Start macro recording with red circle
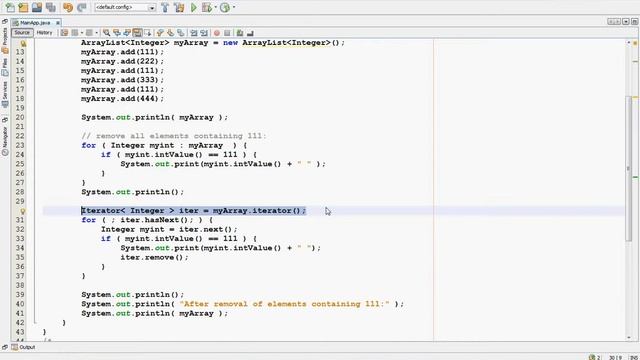The height and width of the screenshot is (360, 640). click(x=217, y=33)
